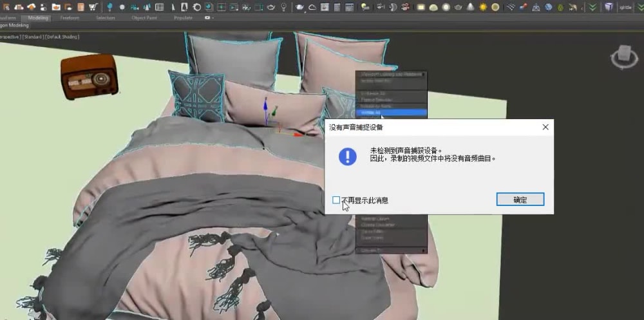Image resolution: width=644 pixels, height=320 pixels.
Task: Click the dotted grid toolbar icon
Action: point(511,7)
